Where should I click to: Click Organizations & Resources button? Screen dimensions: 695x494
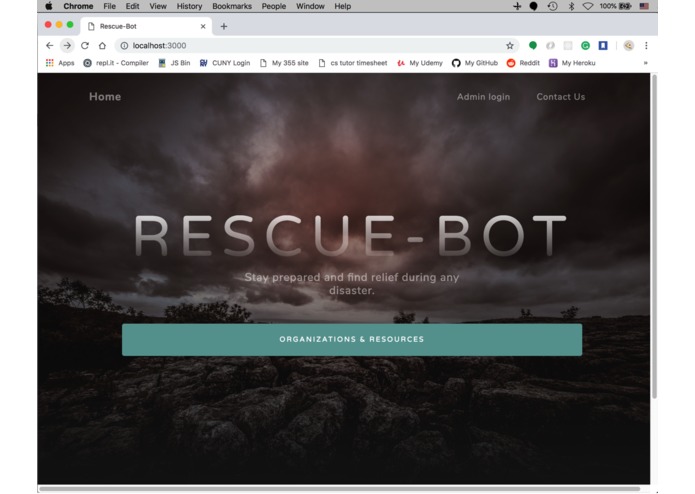(x=352, y=339)
